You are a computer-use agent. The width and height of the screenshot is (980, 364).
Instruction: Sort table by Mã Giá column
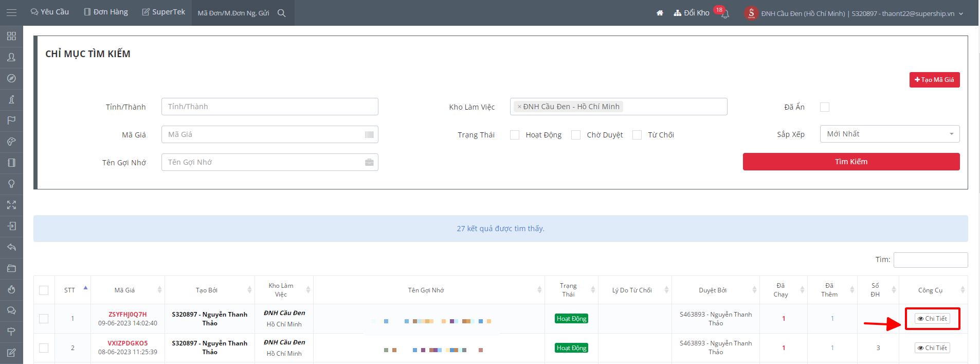(x=128, y=290)
